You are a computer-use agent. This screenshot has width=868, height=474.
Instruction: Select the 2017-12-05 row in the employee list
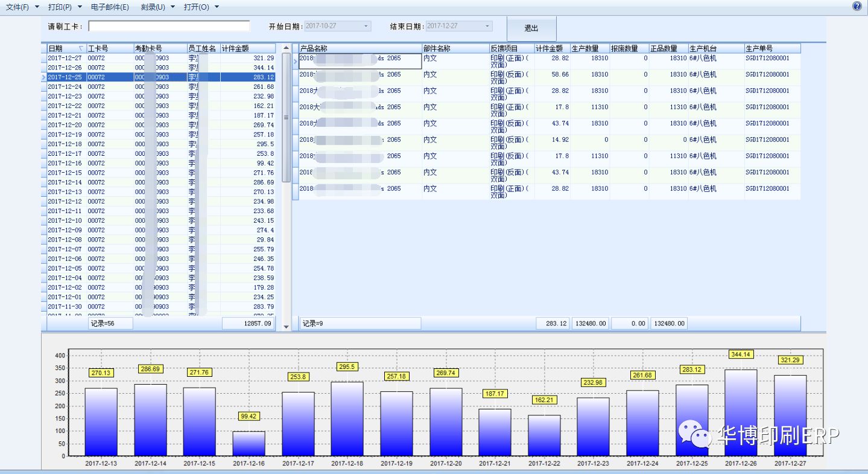pos(161,268)
